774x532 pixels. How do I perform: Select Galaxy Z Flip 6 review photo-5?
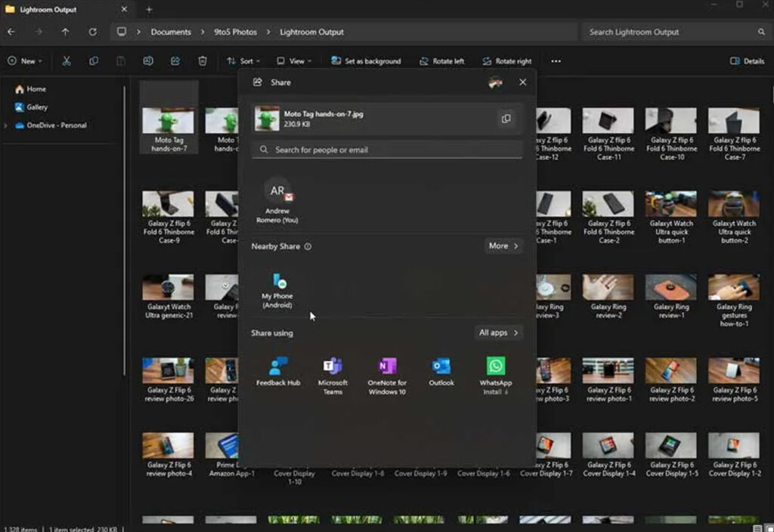click(734, 380)
